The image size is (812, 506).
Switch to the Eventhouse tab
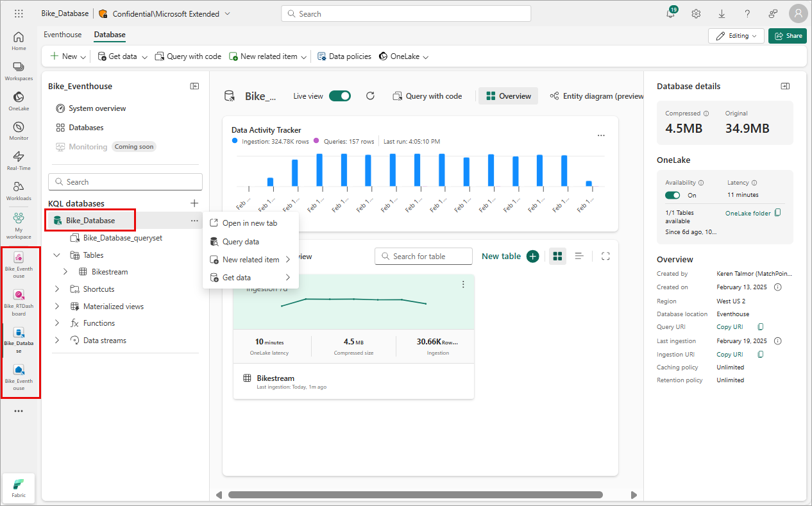point(62,35)
